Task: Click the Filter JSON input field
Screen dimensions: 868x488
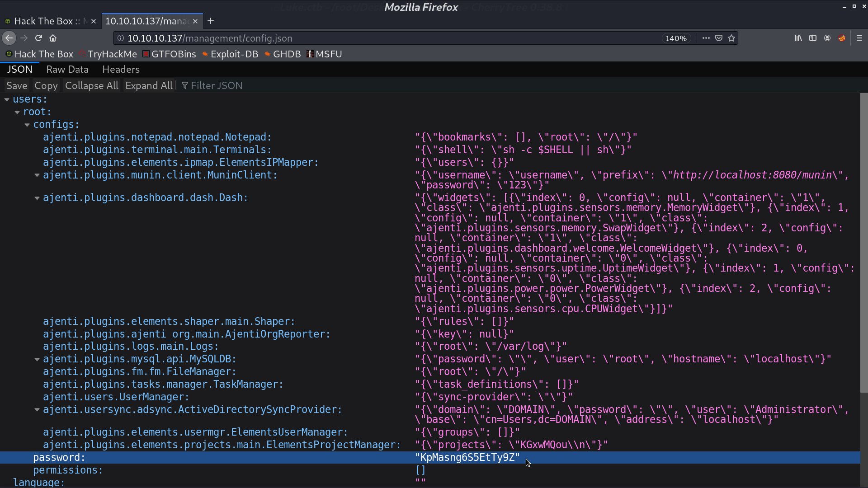Action: point(217,85)
